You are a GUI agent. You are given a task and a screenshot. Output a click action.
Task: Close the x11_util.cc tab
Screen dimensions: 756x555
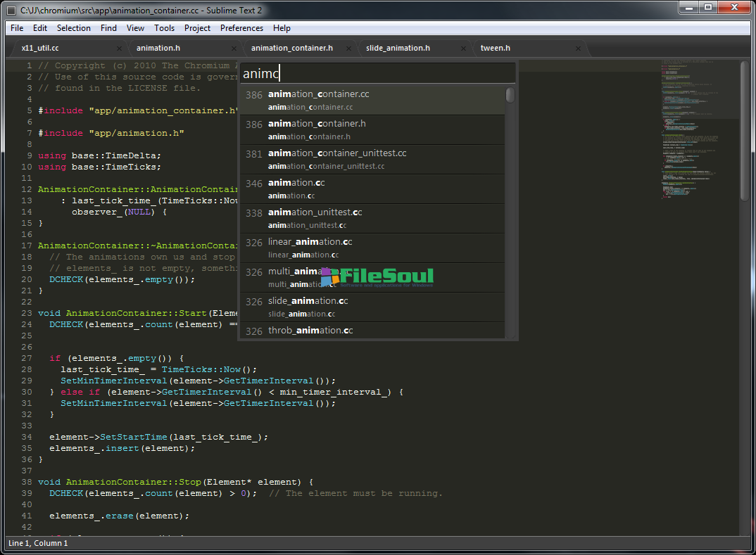point(119,49)
